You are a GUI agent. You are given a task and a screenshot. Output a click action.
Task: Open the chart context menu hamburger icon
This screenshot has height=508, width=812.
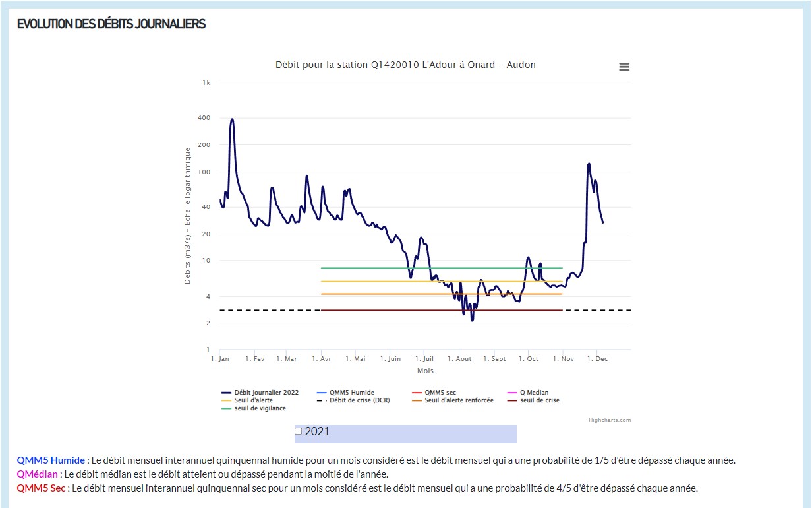pos(624,67)
